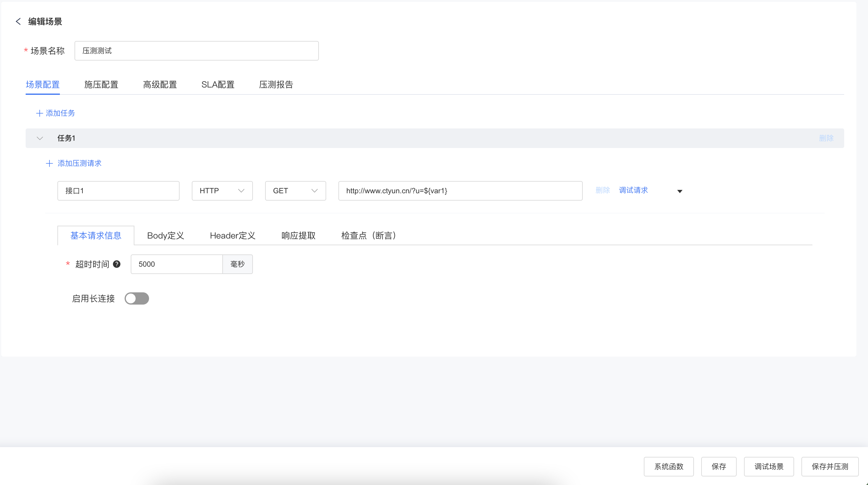868x485 pixels.
Task: Click the back arrow beside 编辑场景
Action: coord(18,22)
